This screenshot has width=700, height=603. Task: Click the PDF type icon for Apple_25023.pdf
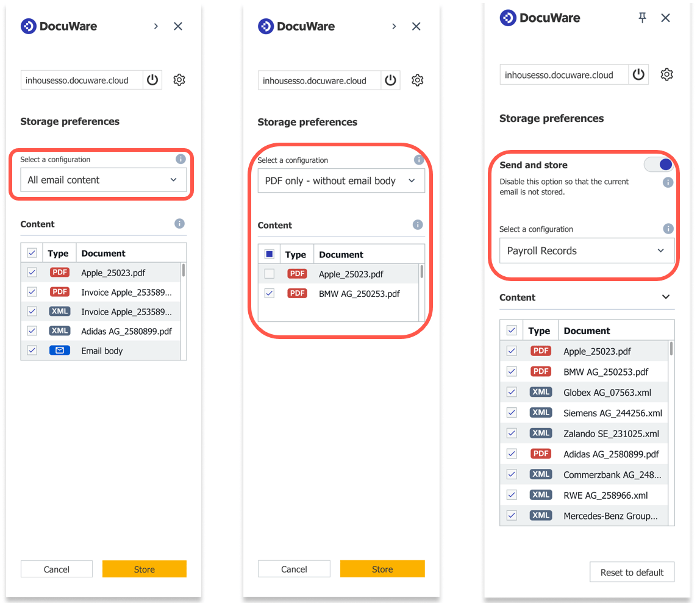(x=60, y=272)
